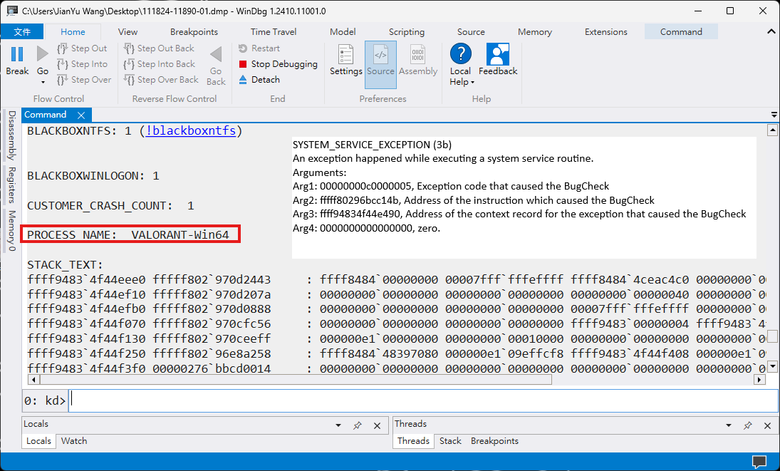
Task: Select the Stack bottom tab
Action: coord(450,441)
